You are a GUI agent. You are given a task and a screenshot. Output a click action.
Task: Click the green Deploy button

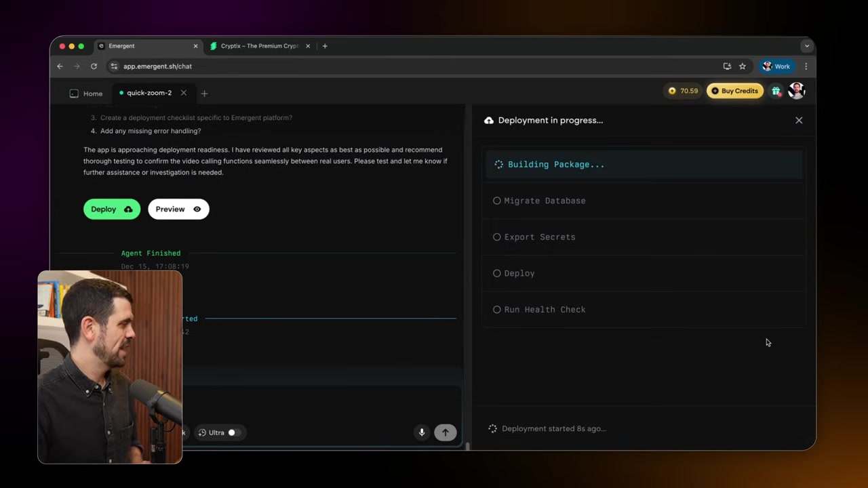(x=111, y=209)
